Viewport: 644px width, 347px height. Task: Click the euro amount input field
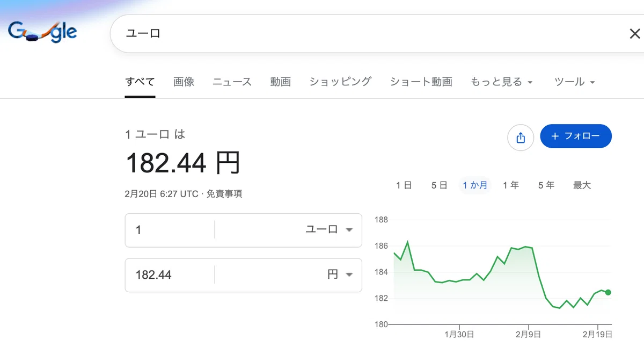(170, 229)
